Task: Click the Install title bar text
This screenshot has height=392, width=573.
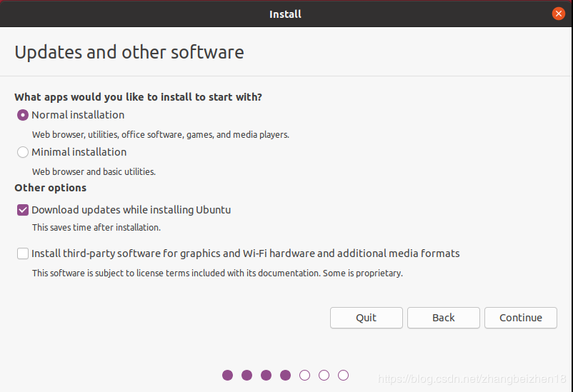Action: click(x=285, y=14)
